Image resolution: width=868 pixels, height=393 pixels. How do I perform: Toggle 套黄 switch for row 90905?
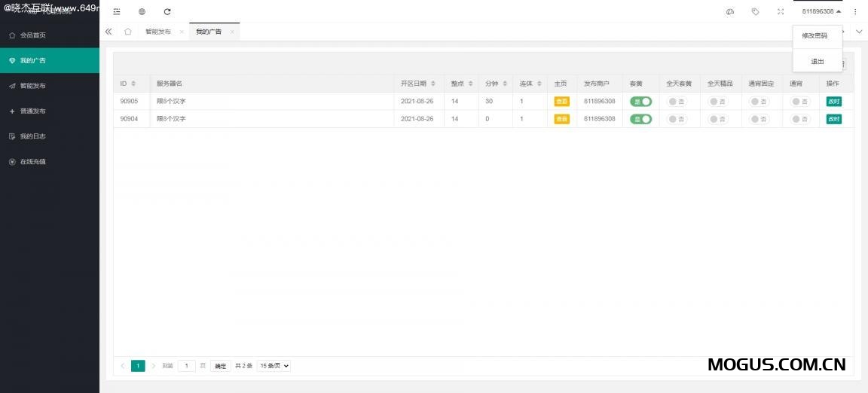pyautogui.click(x=640, y=101)
